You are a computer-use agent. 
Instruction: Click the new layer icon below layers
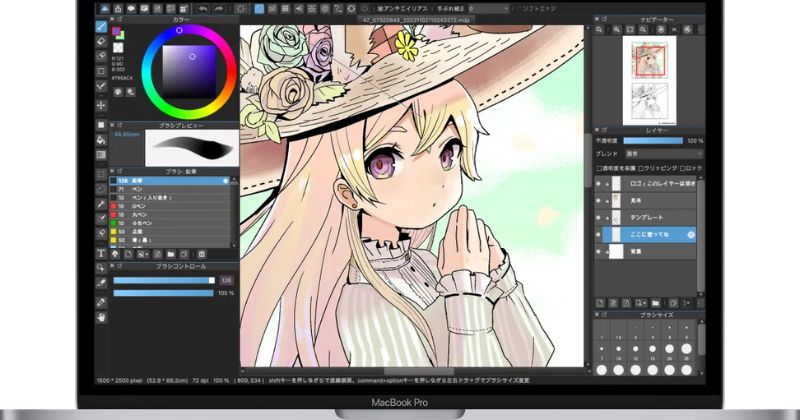point(600,303)
